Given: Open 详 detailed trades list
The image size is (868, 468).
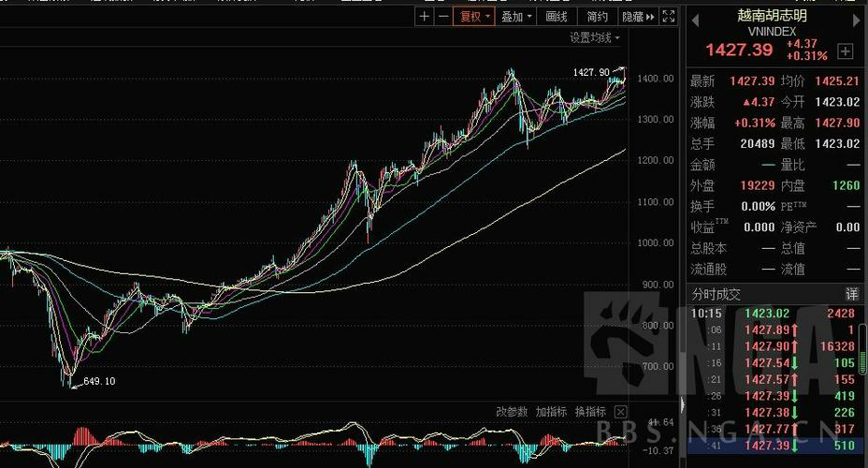Looking at the screenshot, I should tap(851, 294).
